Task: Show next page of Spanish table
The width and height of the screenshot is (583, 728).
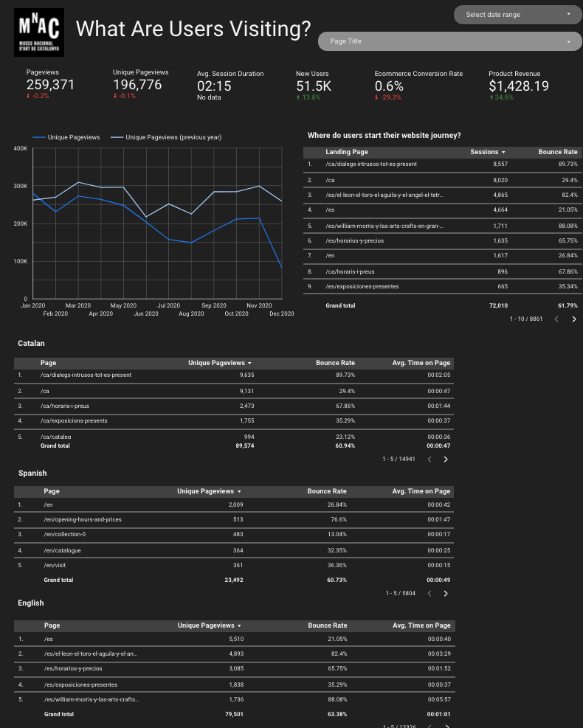Action: (446, 593)
